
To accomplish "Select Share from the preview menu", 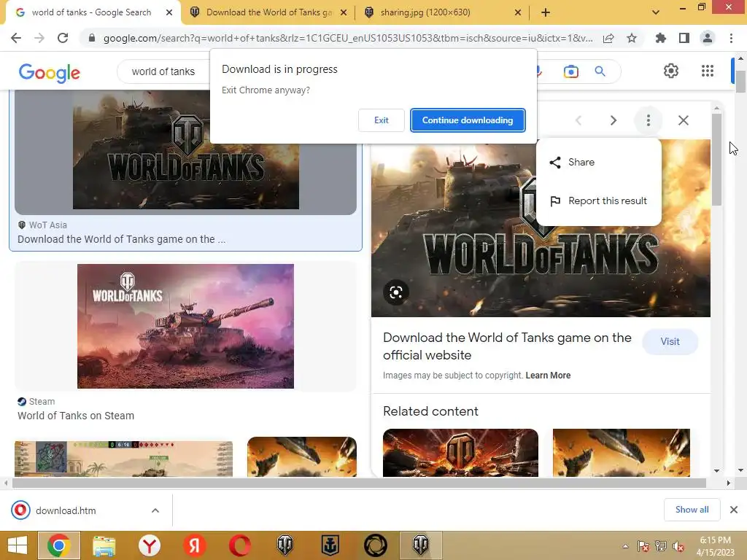I will tap(599, 163).
